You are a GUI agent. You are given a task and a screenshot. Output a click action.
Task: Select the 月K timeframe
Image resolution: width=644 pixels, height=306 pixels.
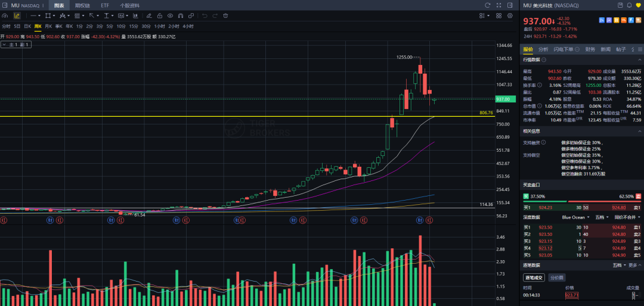tap(48, 26)
